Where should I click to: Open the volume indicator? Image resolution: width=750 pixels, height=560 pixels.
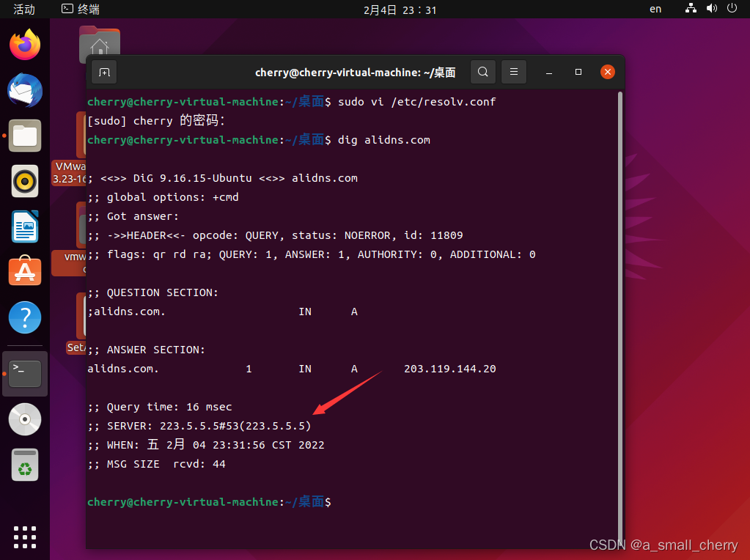712,8
